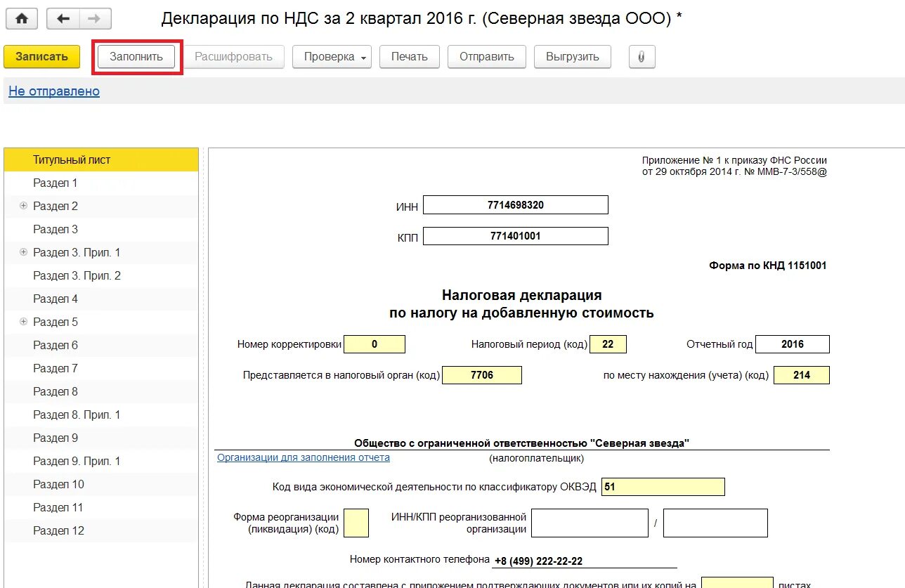Image resolution: width=905 pixels, height=588 pixels.
Task: Select Раздел 9 in section list
Action: pos(101,438)
